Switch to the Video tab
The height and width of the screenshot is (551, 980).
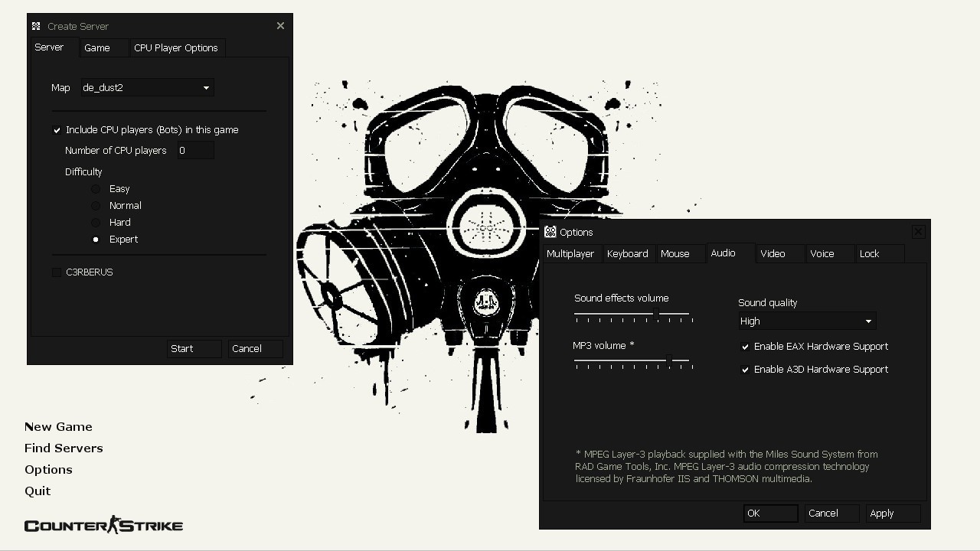pos(773,253)
